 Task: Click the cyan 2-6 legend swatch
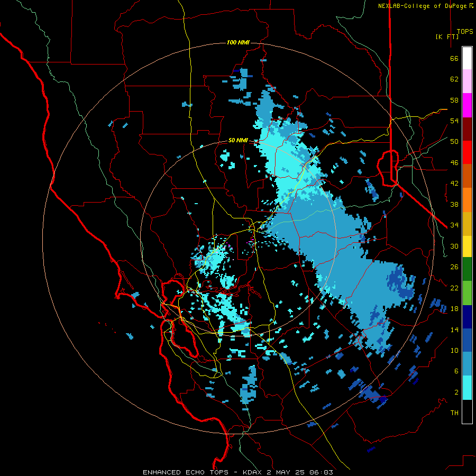point(467,388)
